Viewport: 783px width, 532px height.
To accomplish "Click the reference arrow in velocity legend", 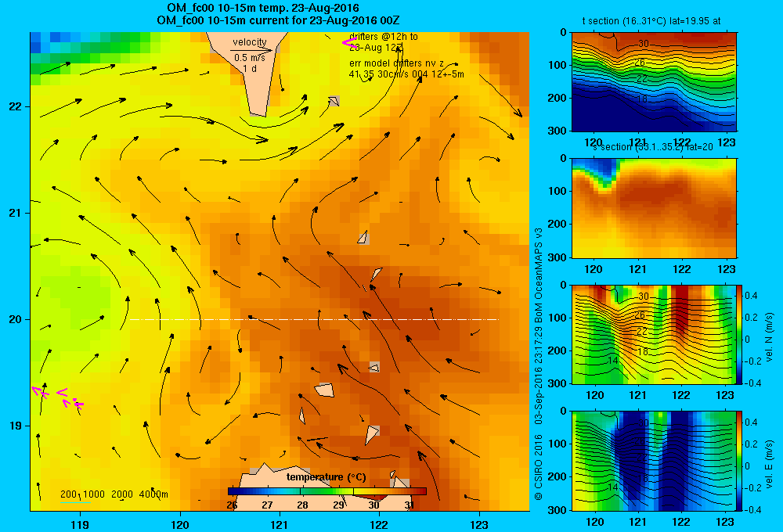I will 251,50.
